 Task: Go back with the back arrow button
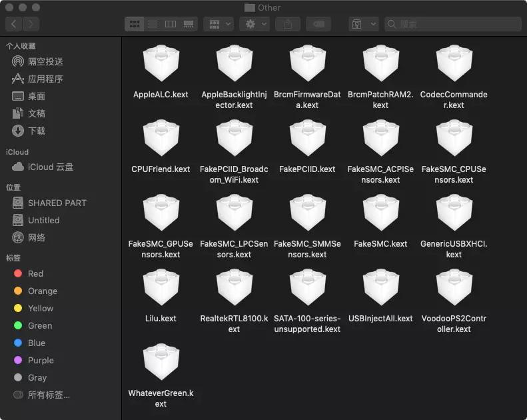[x=14, y=24]
